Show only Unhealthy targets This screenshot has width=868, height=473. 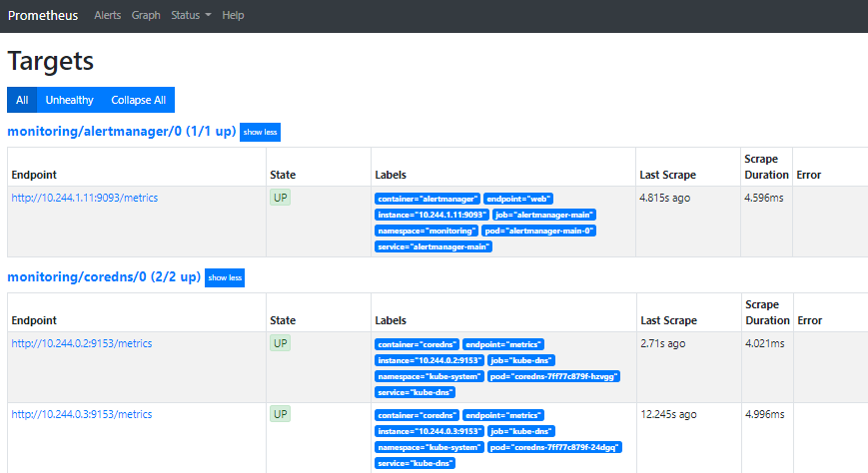coord(69,100)
